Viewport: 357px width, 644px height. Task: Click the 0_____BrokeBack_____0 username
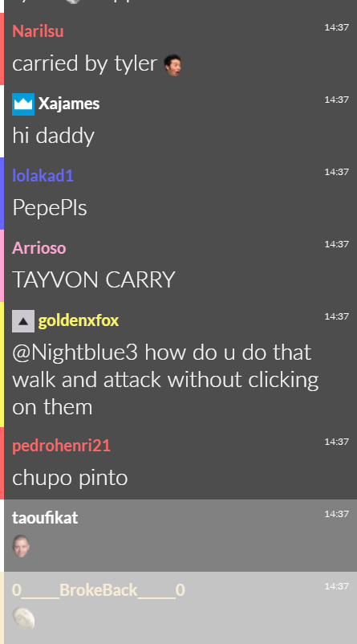99,590
